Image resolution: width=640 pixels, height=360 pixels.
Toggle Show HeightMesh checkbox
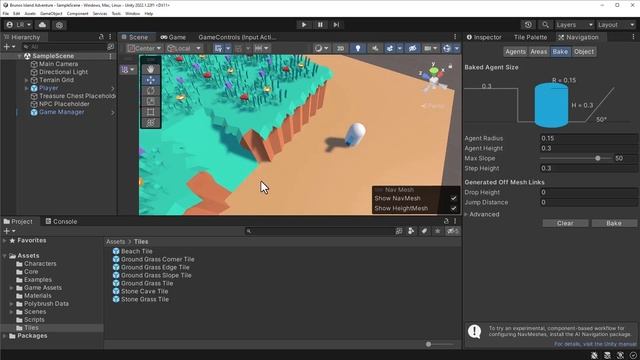(x=453, y=208)
